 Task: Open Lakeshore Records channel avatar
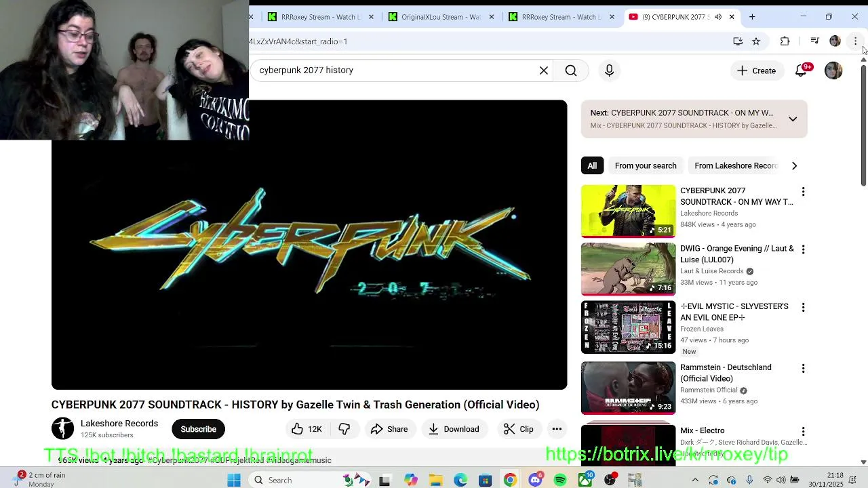pyautogui.click(x=62, y=428)
